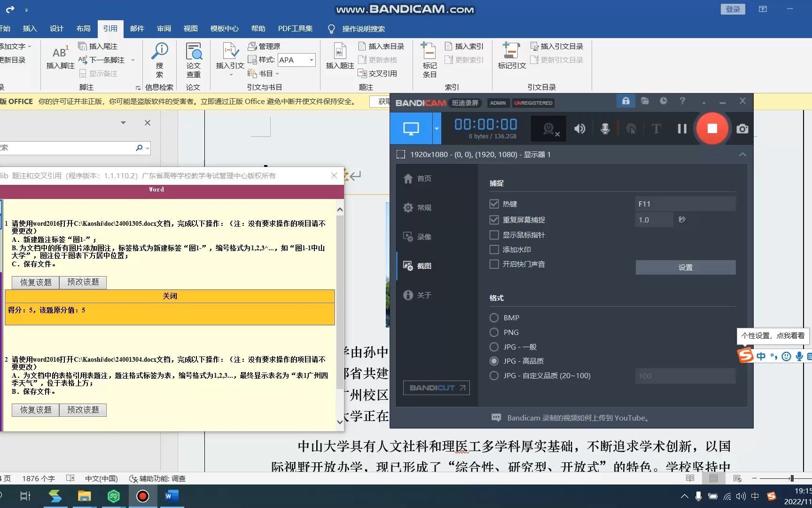Open Bandicam recording mode dropdown arrow

click(x=437, y=128)
